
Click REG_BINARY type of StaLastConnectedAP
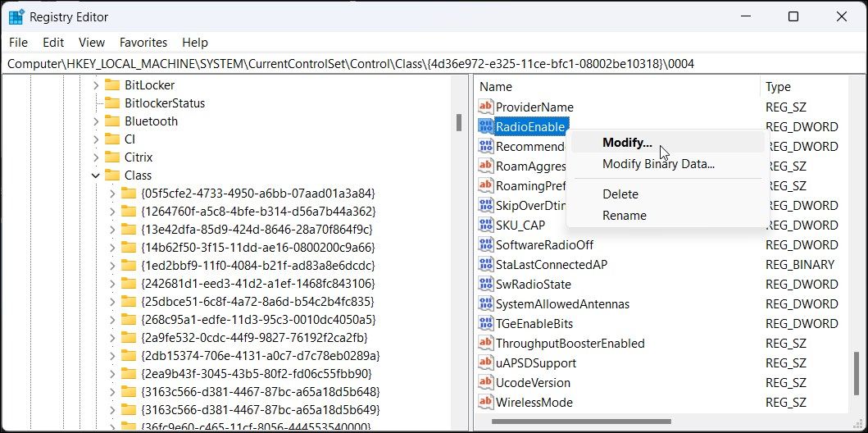[800, 265]
